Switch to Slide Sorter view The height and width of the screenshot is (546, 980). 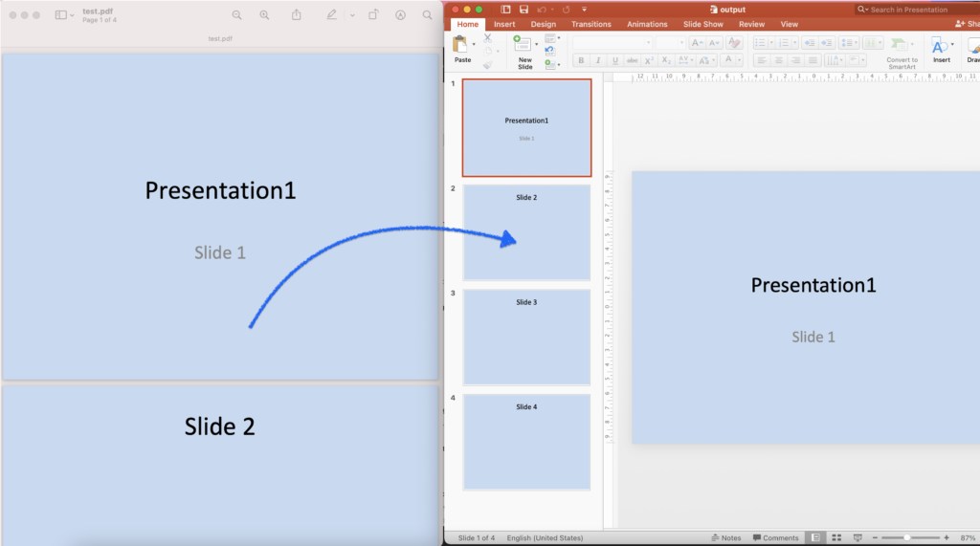[x=836, y=538]
